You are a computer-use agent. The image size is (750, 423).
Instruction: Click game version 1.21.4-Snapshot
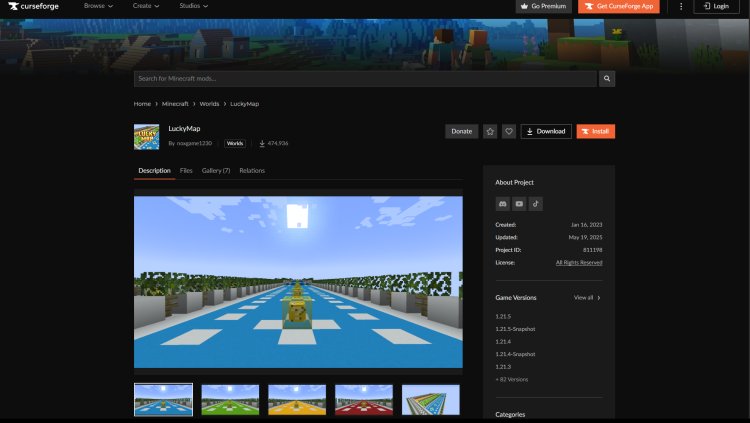[x=515, y=354]
